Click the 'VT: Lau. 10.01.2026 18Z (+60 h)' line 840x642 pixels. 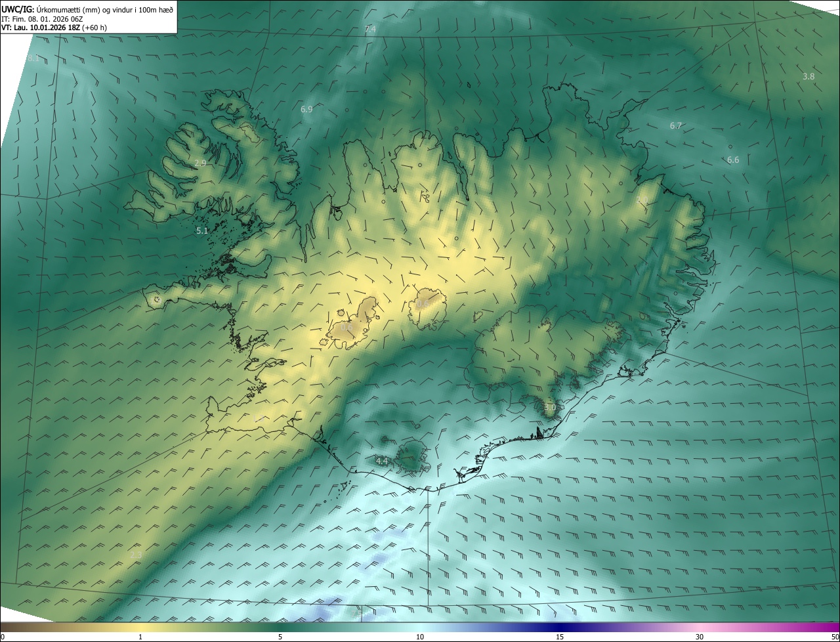point(55,28)
